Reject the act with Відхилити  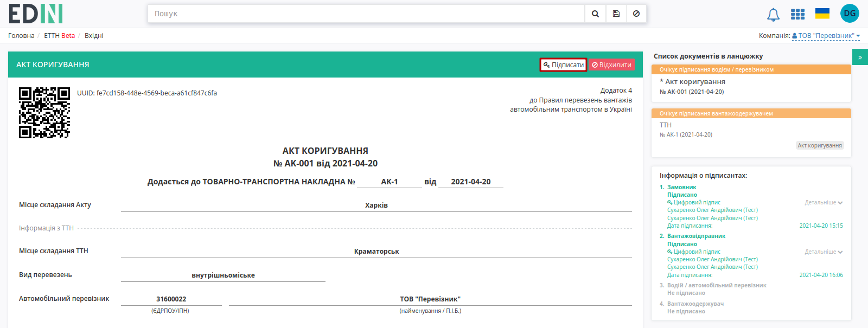611,65
